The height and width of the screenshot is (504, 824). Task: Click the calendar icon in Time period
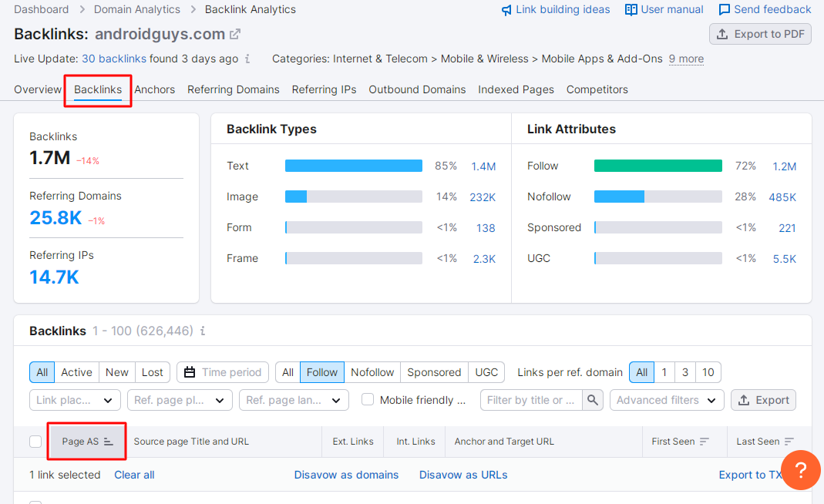[x=190, y=372]
